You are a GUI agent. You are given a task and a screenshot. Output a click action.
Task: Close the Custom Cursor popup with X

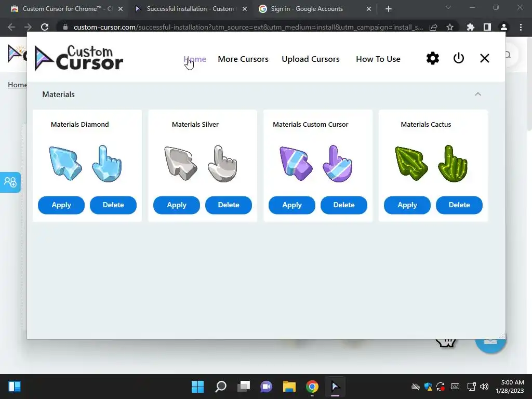pyautogui.click(x=485, y=58)
